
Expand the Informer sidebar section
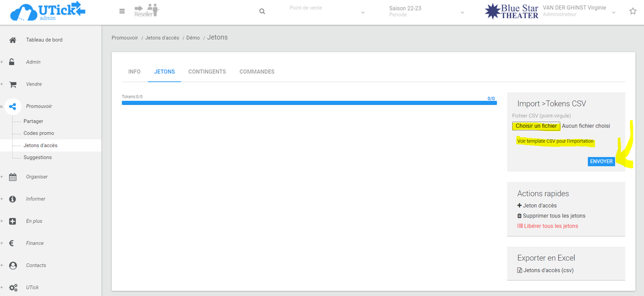[35, 199]
